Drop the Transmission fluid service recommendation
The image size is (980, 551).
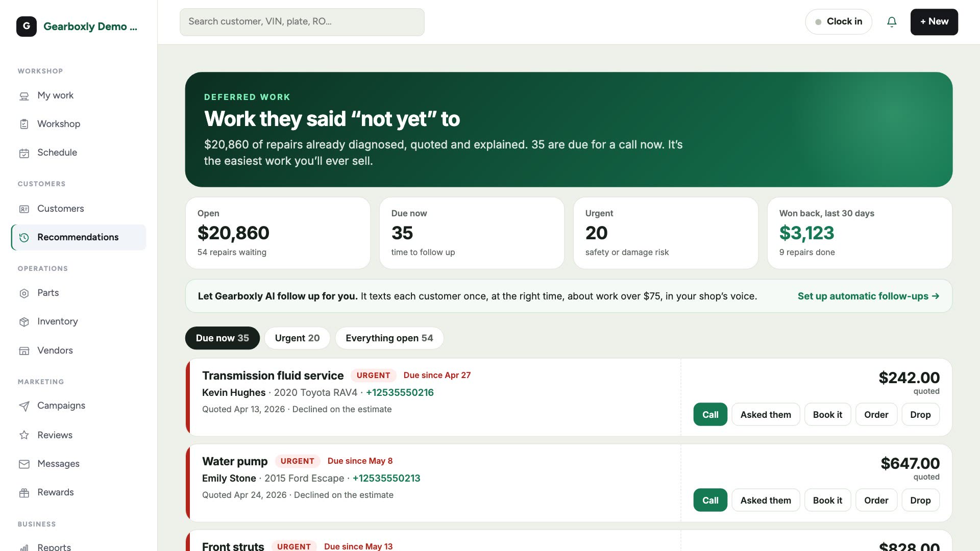click(x=920, y=415)
